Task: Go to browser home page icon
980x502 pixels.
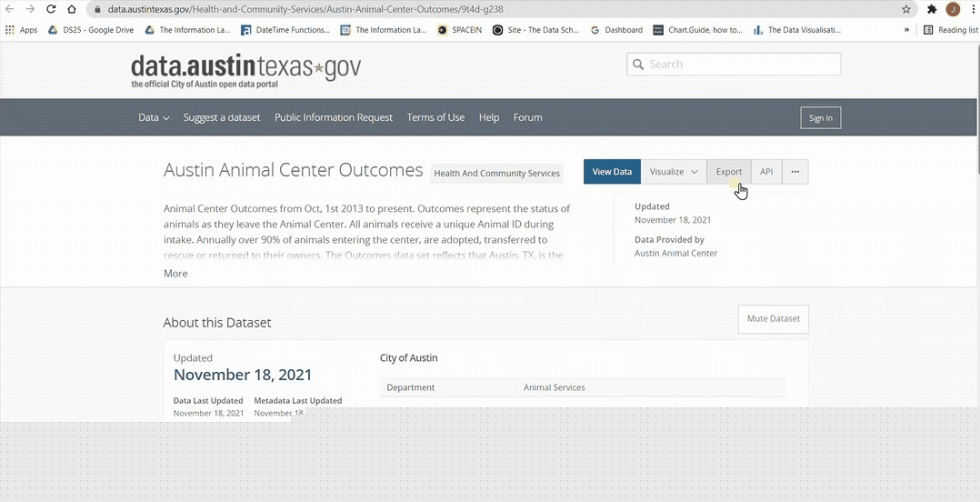Action: (72, 9)
